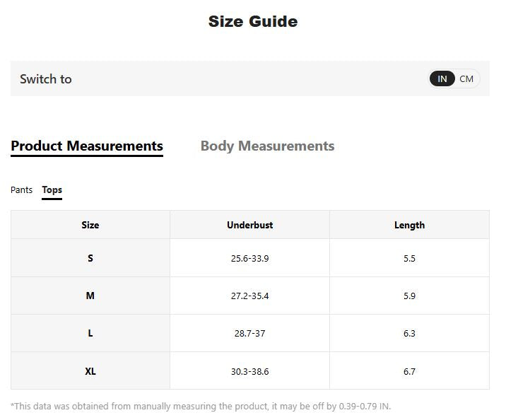The height and width of the screenshot is (420, 506).
Task: Click the length value 6.3
Action: point(409,334)
